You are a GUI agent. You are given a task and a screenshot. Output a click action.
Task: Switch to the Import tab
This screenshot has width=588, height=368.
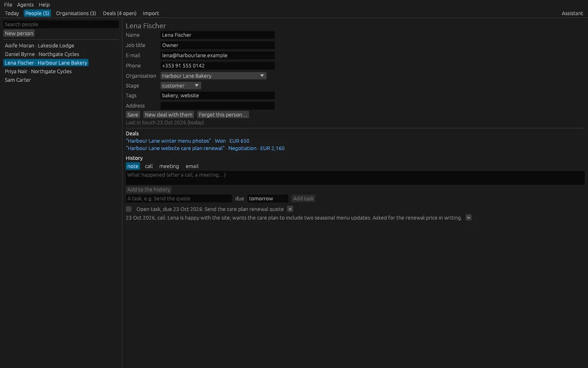(x=151, y=13)
